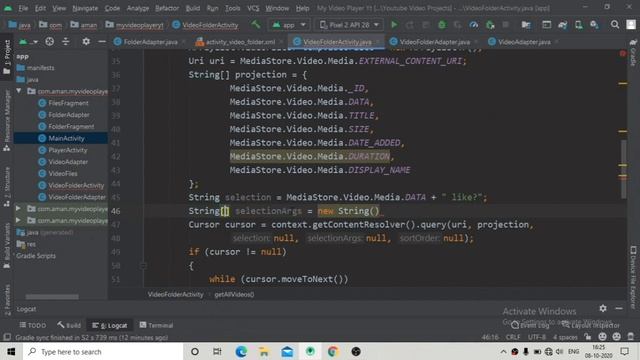Click the sad face feedback status icon

(617, 337)
